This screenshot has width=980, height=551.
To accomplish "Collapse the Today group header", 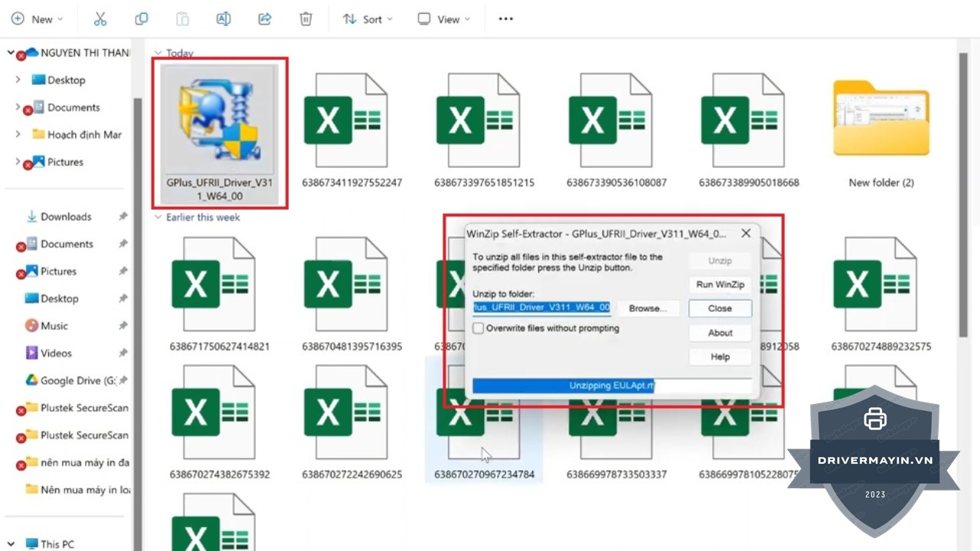I will tap(158, 54).
